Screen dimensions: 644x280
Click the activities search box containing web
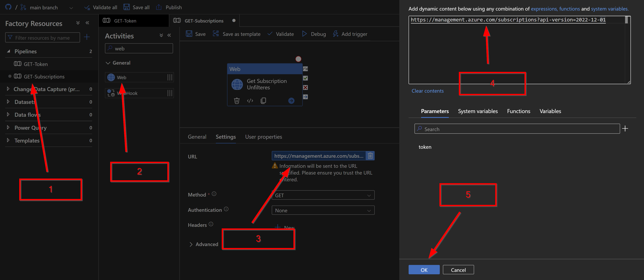(x=139, y=48)
